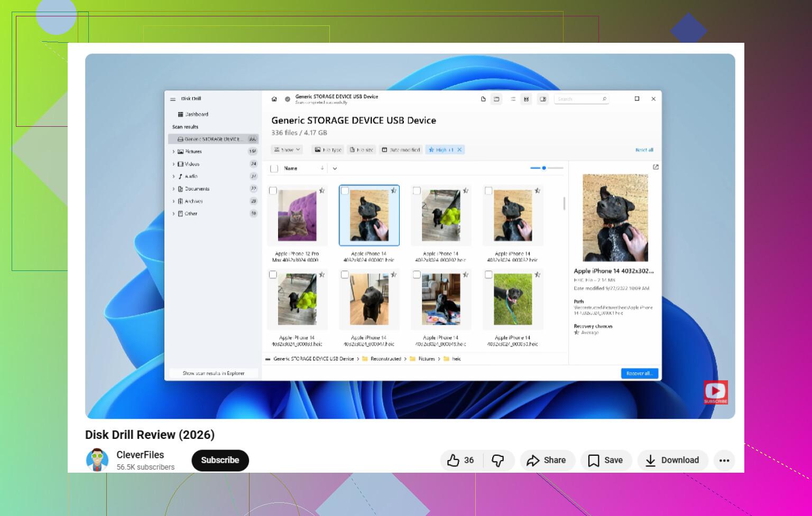This screenshot has width=812, height=516.
Task: Open the Date modified filter
Action: tap(401, 150)
